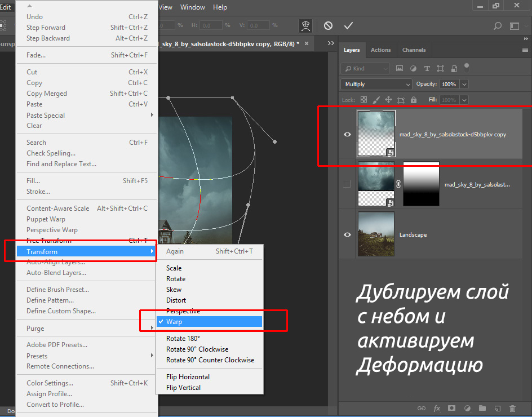Create a new fill or adjustment layer
The width and height of the screenshot is (532, 417).
pyautogui.click(x=467, y=408)
